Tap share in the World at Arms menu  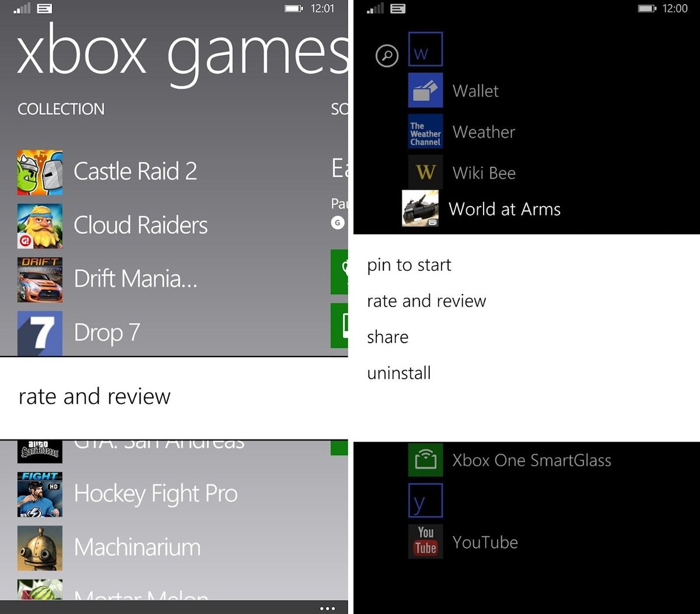click(x=387, y=337)
